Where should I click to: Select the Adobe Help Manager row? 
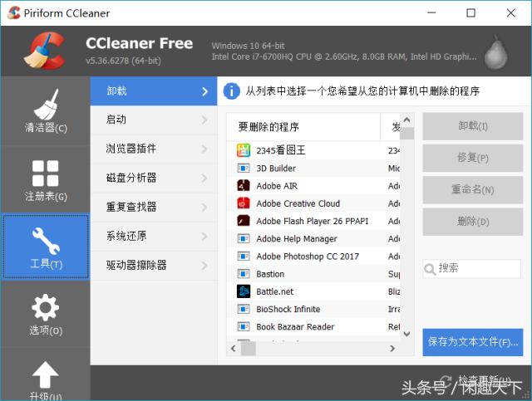313,238
